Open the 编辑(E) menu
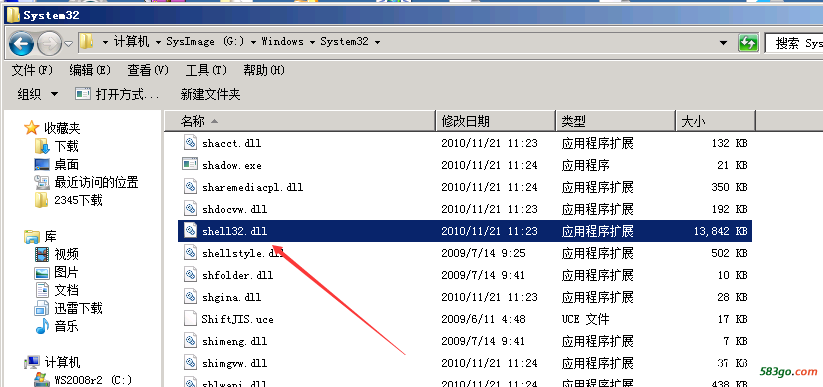823x387 pixels. 90,70
